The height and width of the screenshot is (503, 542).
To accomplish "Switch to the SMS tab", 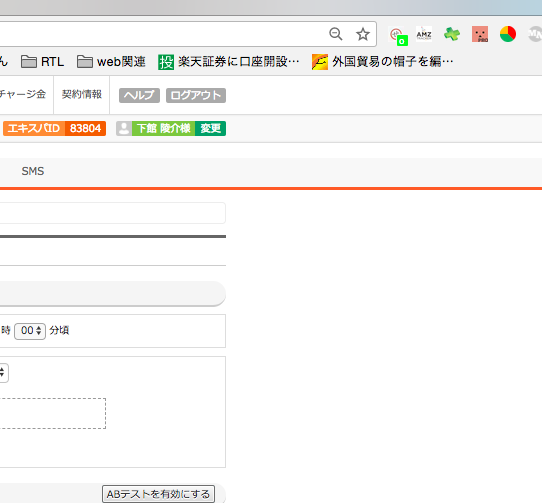I will [x=33, y=171].
